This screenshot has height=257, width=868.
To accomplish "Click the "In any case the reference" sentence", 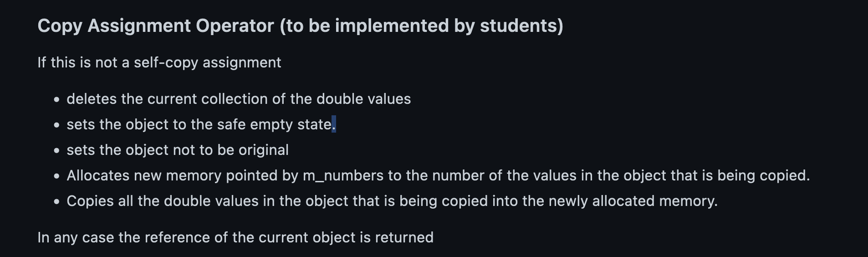I will tap(235, 237).
